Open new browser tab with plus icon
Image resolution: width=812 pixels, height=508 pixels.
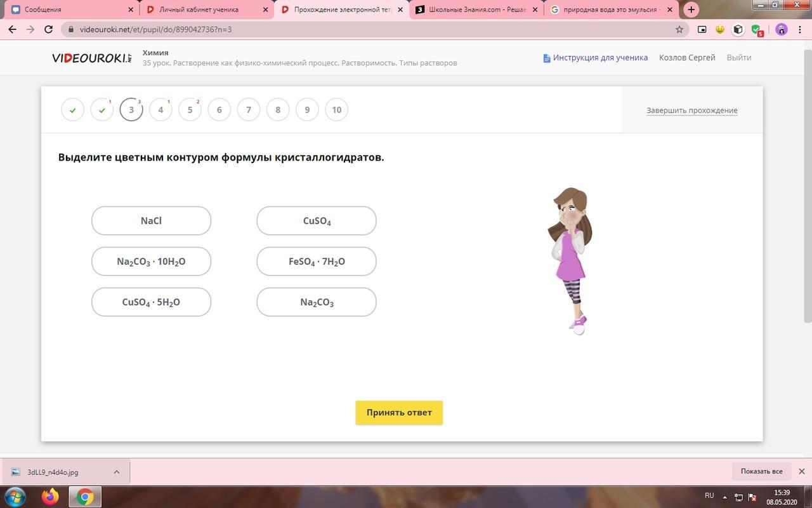pos(691,10)
